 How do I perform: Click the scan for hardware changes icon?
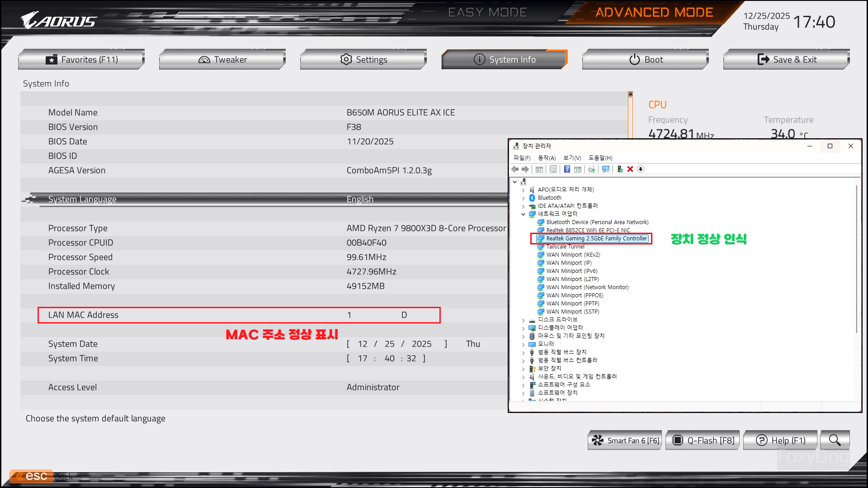coord(606,169)
